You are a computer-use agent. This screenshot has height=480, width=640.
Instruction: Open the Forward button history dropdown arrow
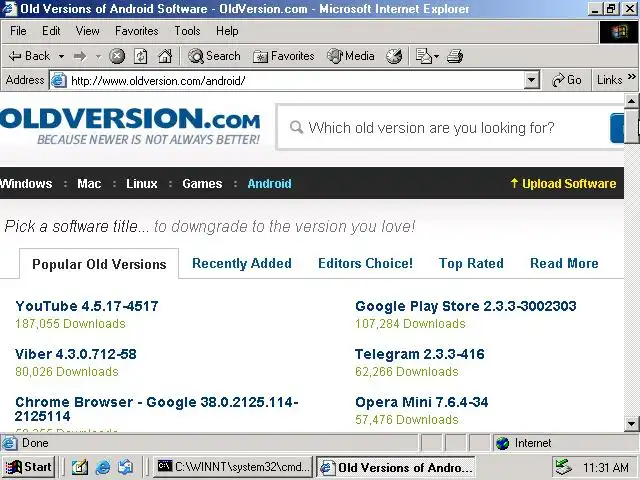click(98, 56)
